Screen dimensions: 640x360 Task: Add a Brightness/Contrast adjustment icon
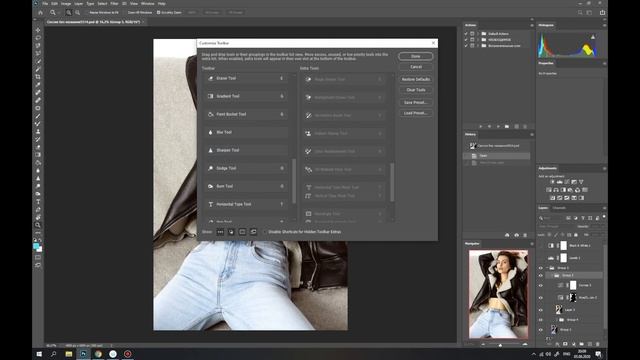point(552,182)
